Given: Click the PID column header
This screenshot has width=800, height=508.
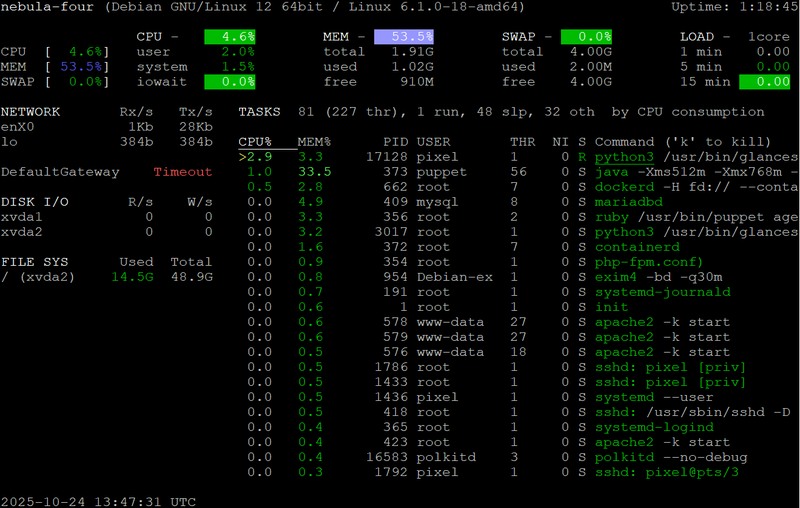Looking at the screenshot, I should tap(395, 142).
